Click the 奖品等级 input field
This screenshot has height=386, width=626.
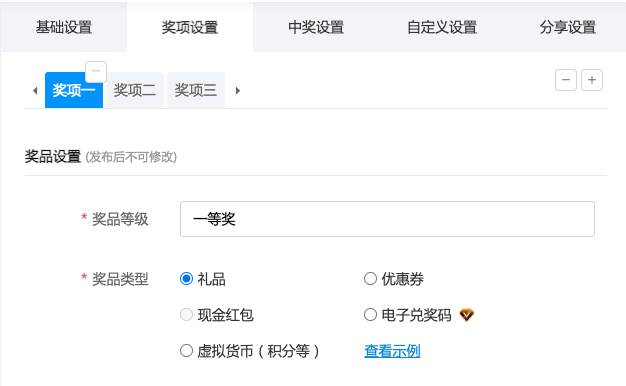click(387, 219)
